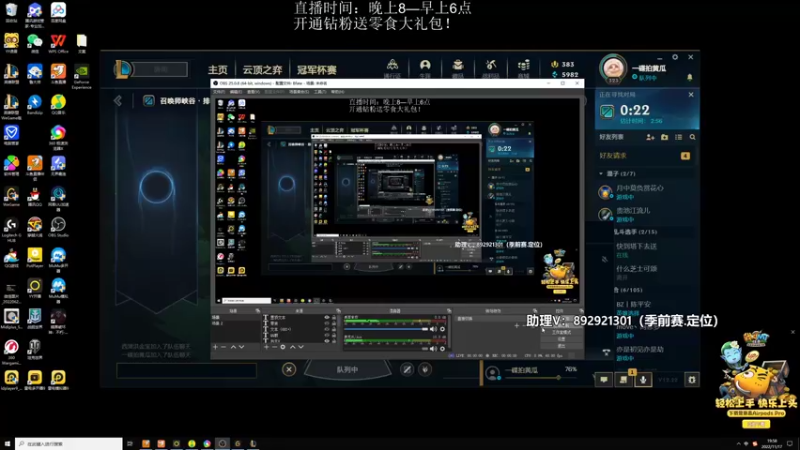Image resolution: width=800 pixels, height=450 pixels.
Task: Click the microphone icon in the voice bar
Action: [643, 380]
